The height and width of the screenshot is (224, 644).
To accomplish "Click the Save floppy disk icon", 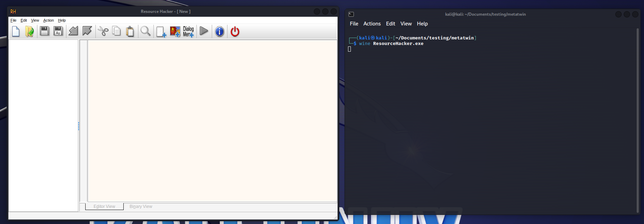I will [44, 31].
